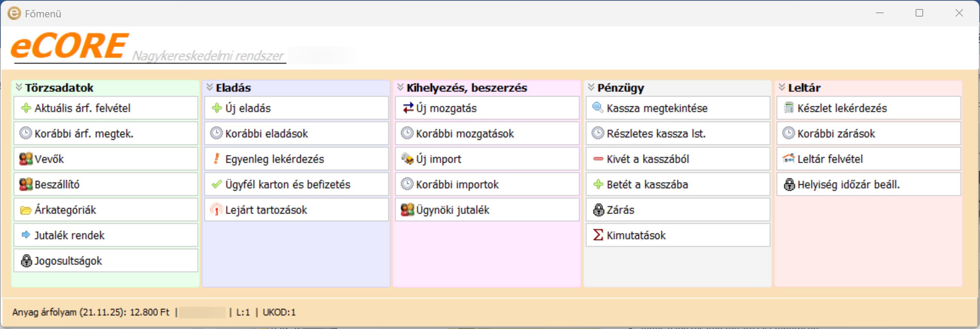Image resolution: width=980 pixels, height=329 pixels.
Task: Click the clock icon beside Korábbi zárások
Action: tap(789, 133)
